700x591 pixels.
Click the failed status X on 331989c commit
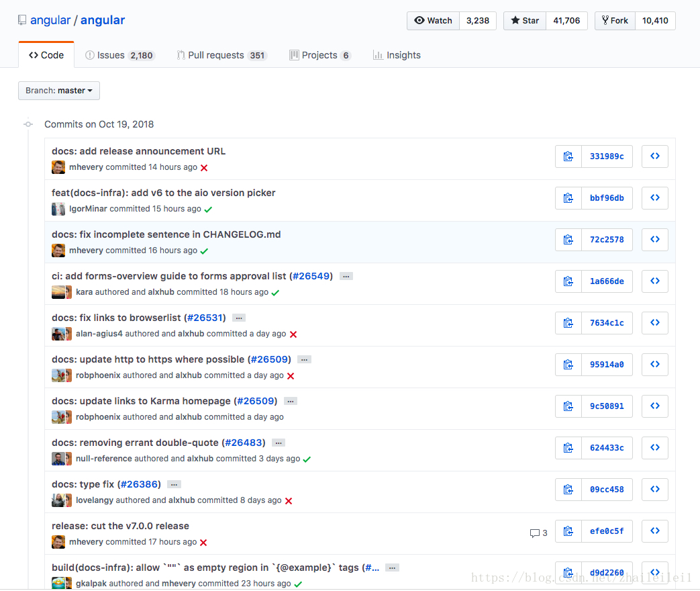point(204,168)
